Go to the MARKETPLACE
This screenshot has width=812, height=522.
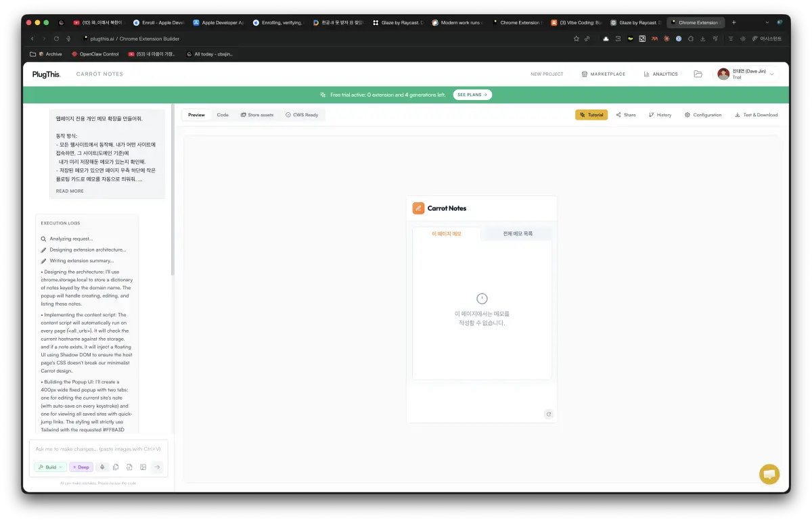pyautogui.click(x=604, y=74)
